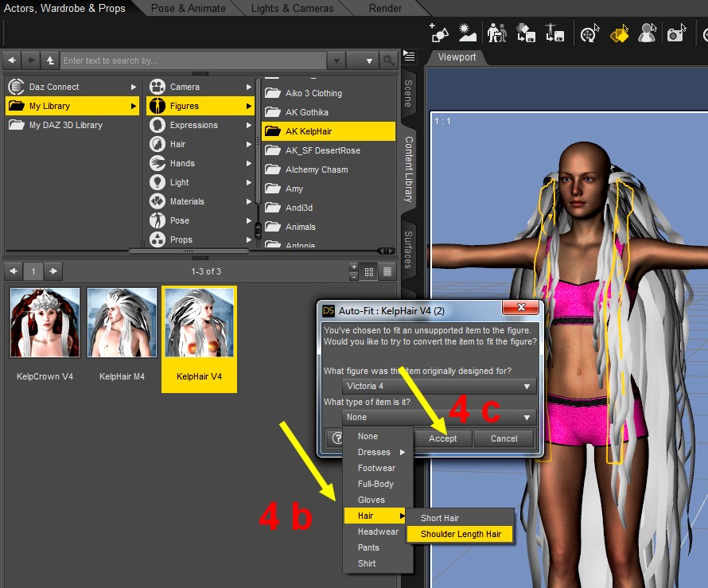
Task: Select the yellow Surface Selection tool icon
Action: [x=619, y=33]
